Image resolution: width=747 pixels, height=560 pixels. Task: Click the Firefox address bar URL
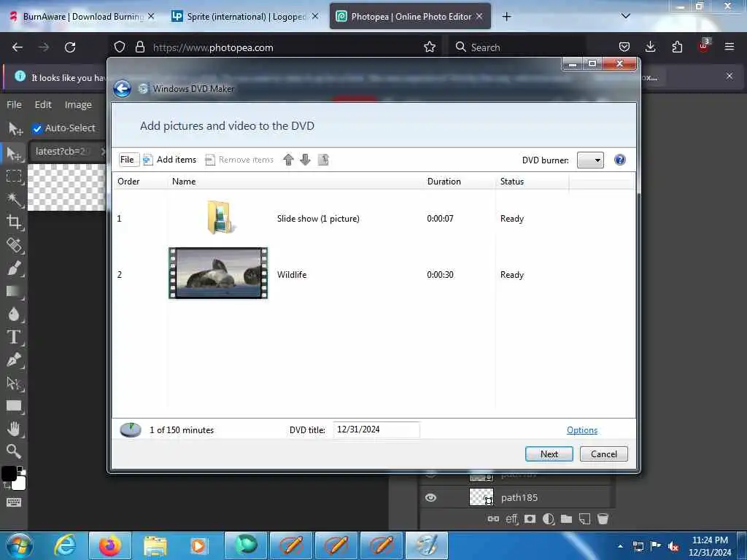tap(213, 47)
